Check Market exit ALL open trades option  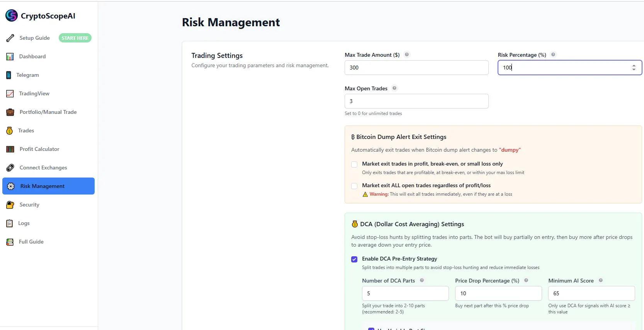(354, 186)
